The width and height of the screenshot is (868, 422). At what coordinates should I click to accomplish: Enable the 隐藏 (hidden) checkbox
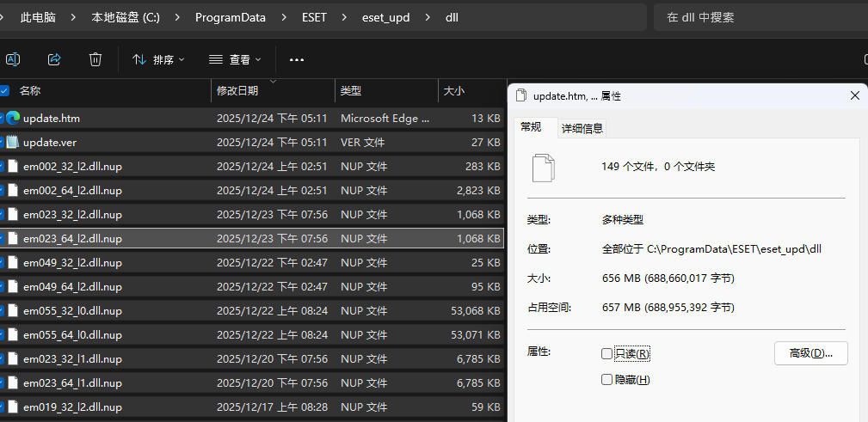tap(607, 379)
